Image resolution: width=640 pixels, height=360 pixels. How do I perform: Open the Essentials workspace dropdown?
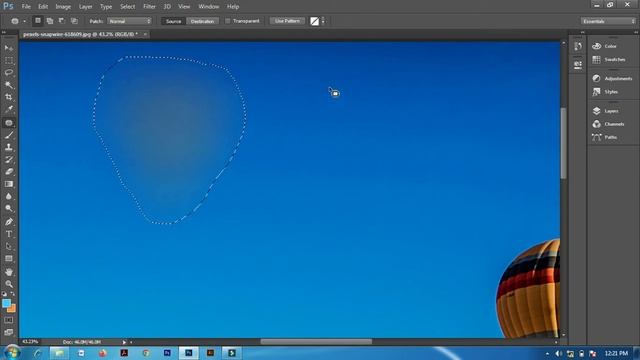click(x=608, y=21)
